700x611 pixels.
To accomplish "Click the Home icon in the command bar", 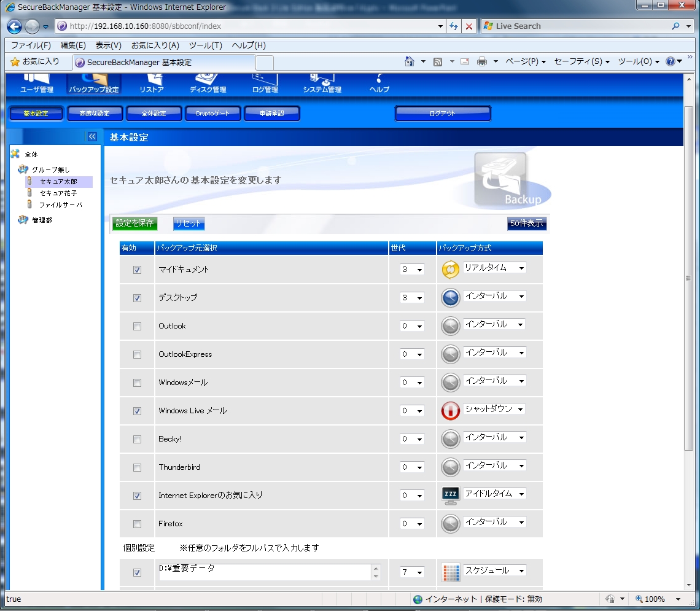I will tap(409, 61).
